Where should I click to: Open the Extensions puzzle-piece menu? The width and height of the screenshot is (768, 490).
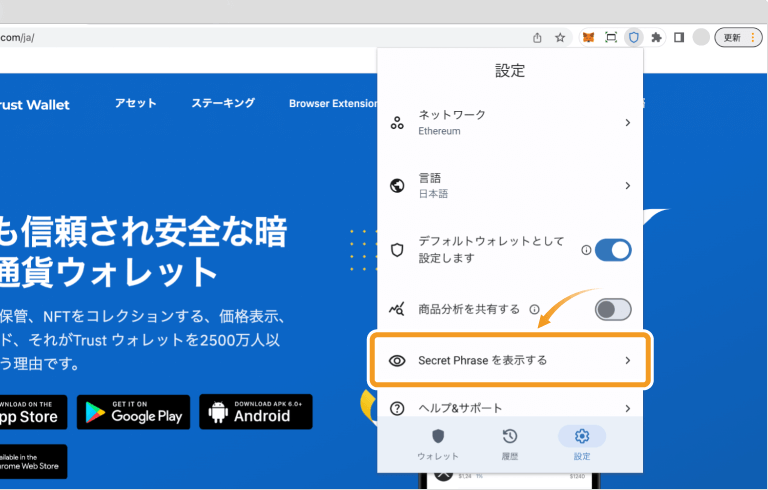click(656, 37)
